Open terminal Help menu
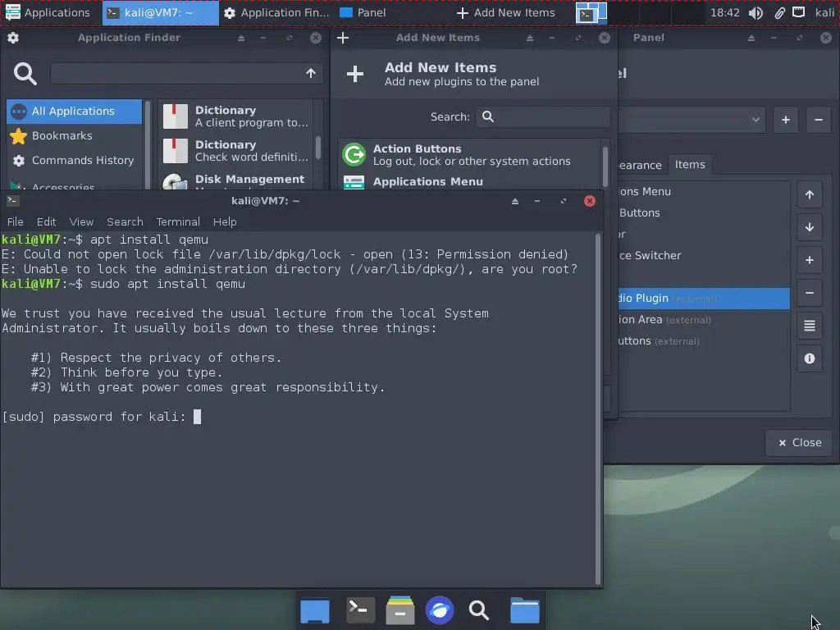 [225, 221]
